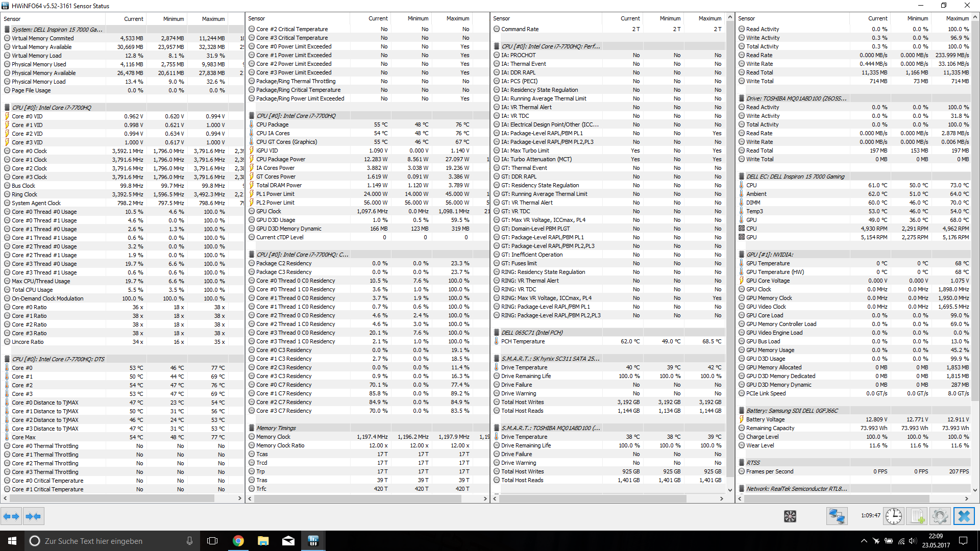Close sensors with the blue X icon

[x=964, y=516]
